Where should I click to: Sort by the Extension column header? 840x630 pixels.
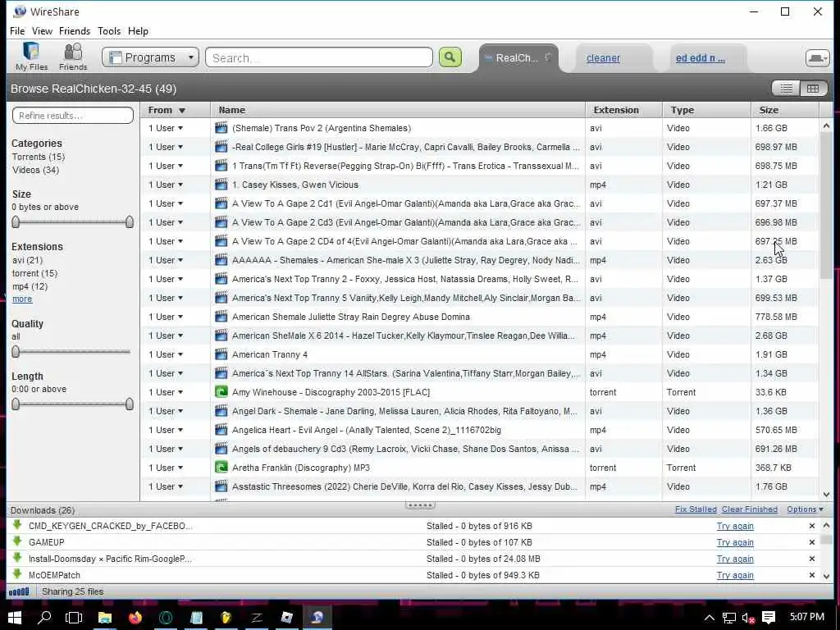623,110
